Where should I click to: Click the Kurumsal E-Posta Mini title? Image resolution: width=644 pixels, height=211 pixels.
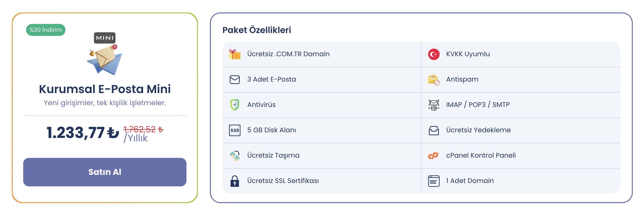pos(105,89)
